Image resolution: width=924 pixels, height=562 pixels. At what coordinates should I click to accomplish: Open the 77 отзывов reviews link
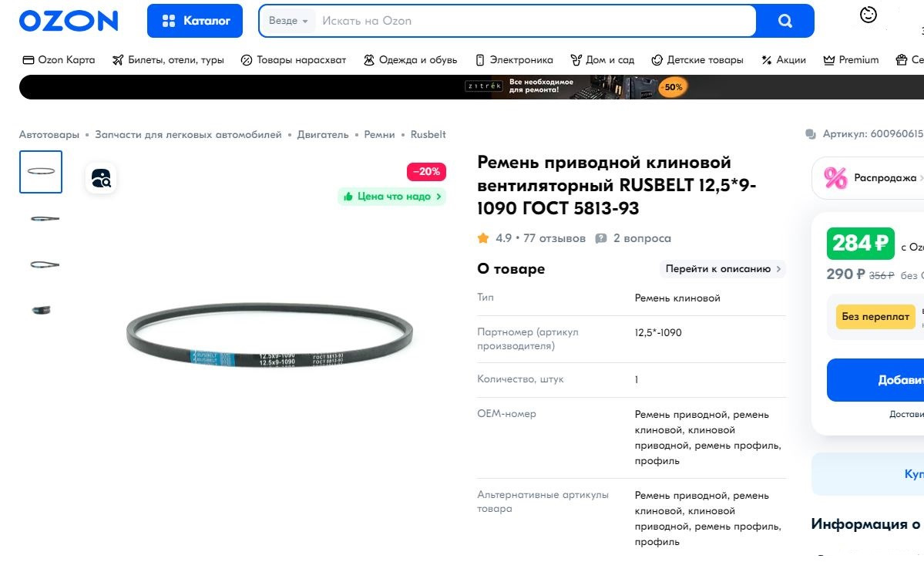pos(555,238)
